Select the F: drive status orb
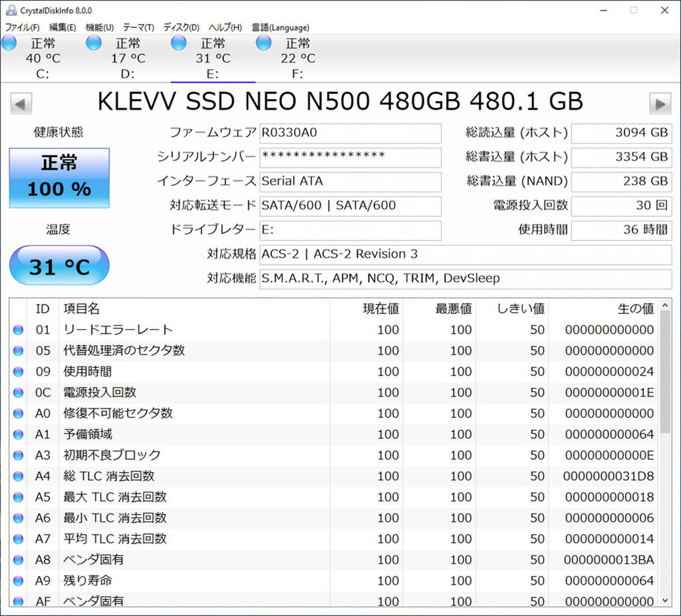681x616 pixels. [263, 43]
